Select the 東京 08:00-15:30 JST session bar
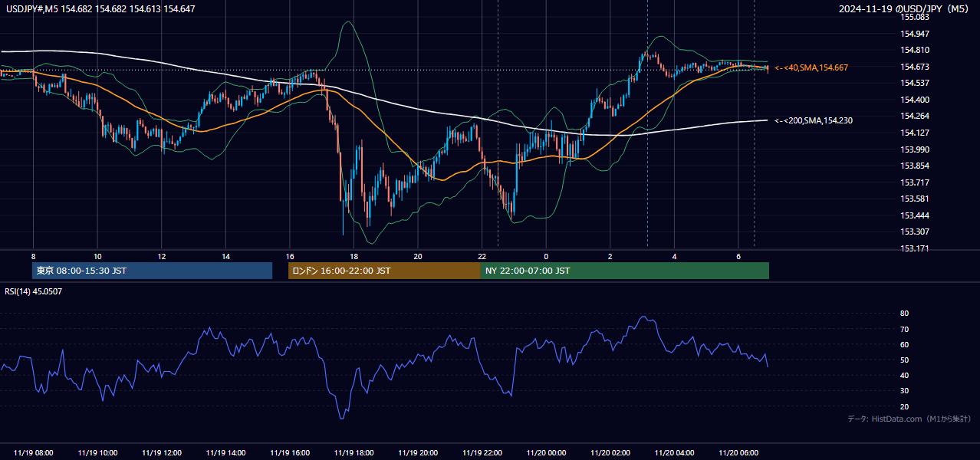 point(152,271)
